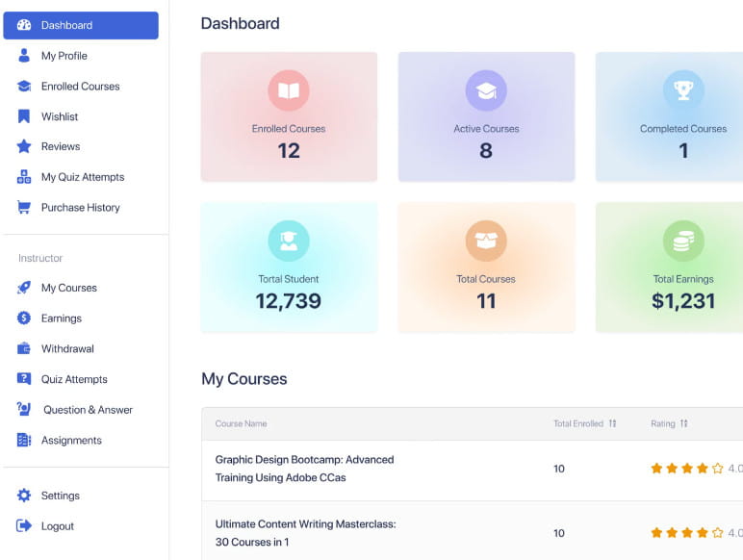Click the My Courses rocket icon
Viewport: 743px width, 560px height.
pyautogui.click(x=24, y=288)
